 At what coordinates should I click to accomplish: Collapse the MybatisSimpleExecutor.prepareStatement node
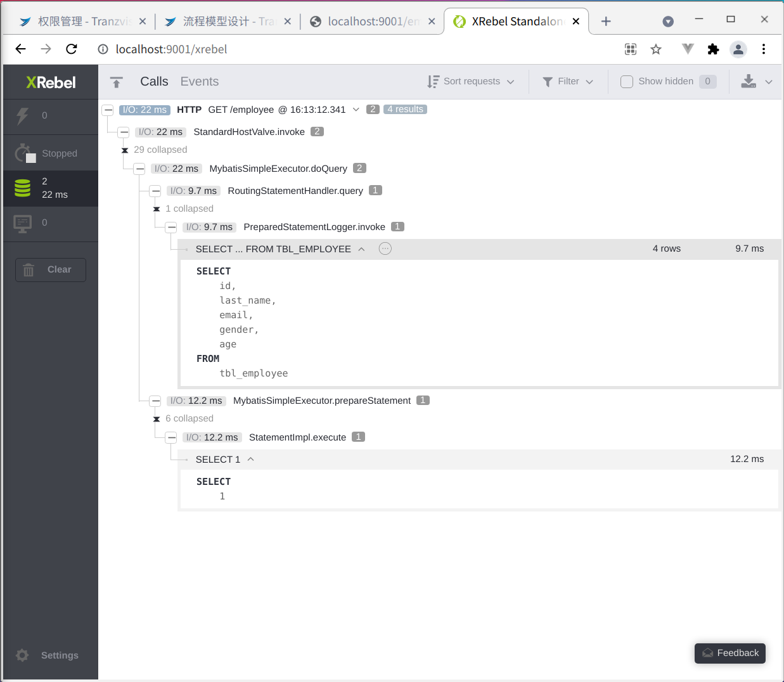pos(156,401)
